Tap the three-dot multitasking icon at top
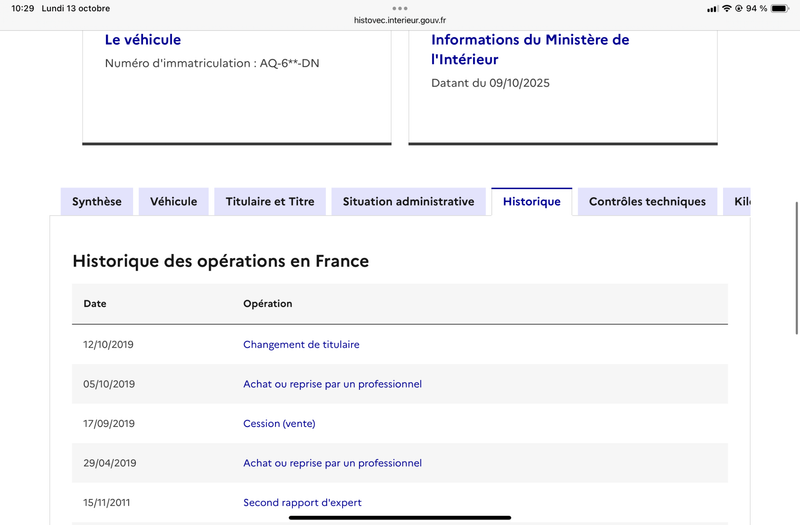 tap(400, 8)
